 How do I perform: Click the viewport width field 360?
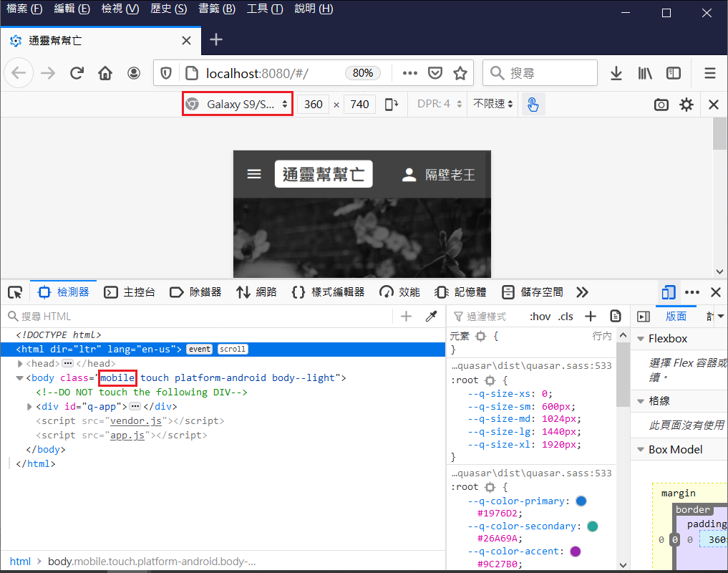tap(314, 104)
